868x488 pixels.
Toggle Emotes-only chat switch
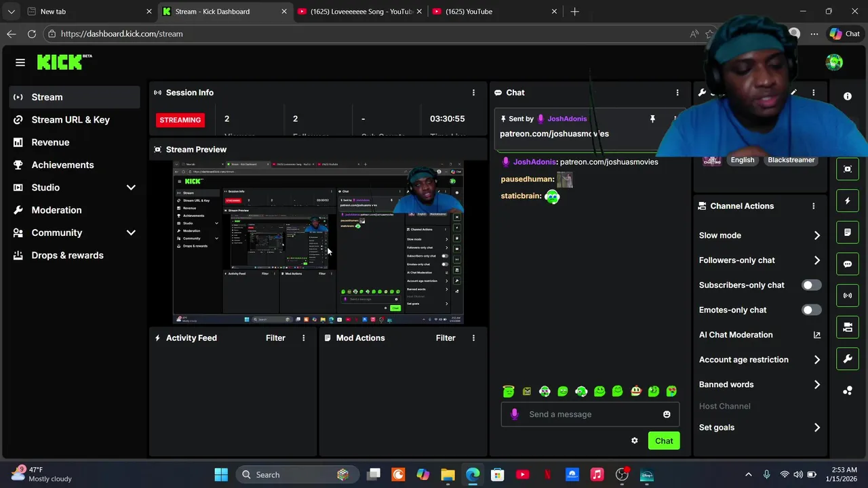[811, 310]
